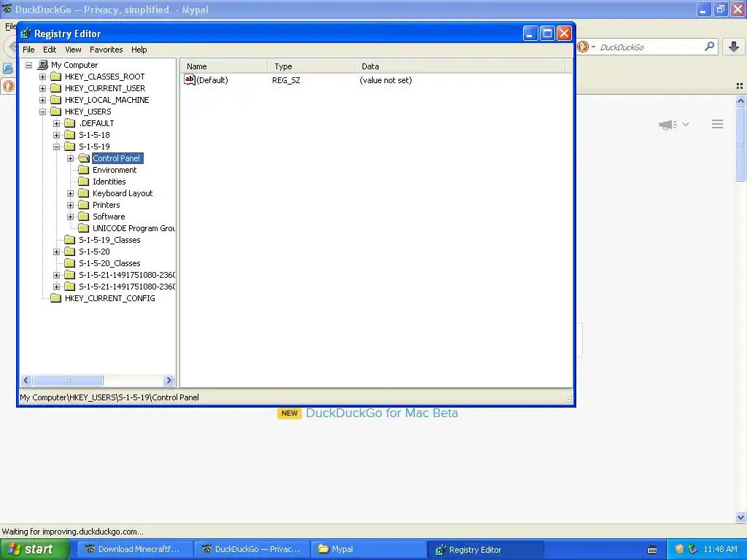The width and height of the screenshot is (747, 560).
Task: Collapse the S-1-5-19 key
Action: (x=57, y=147)
